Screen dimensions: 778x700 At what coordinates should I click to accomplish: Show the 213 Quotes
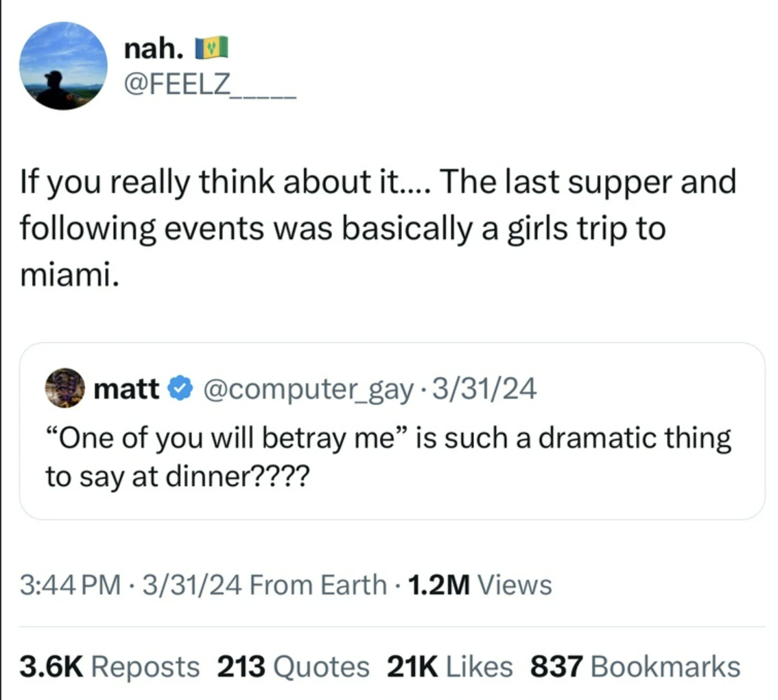(x=293, y=666)
